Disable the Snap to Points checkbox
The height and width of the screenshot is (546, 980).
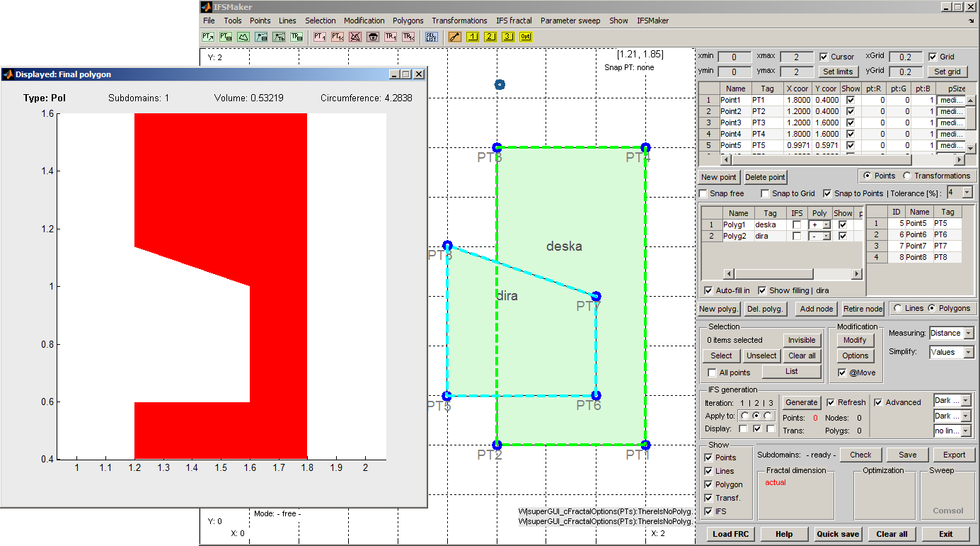(828, 193)
